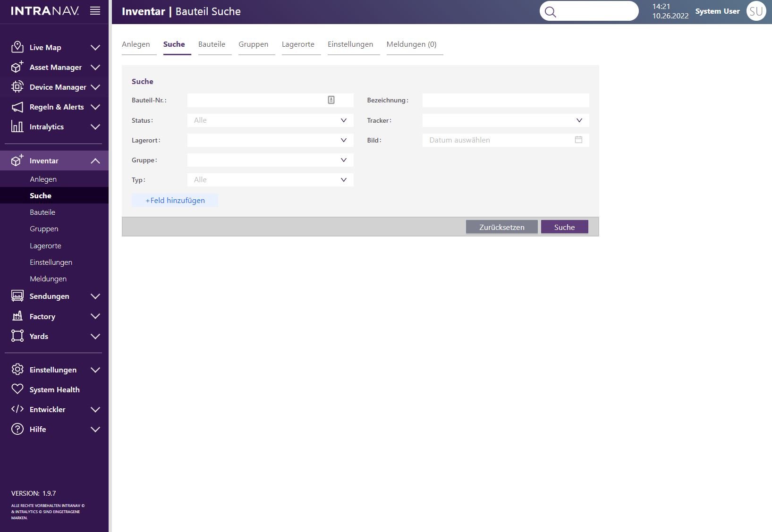Open the Gruppe dropdown
The width and height of the screenshot is (772, 532).
pos(270,160)
